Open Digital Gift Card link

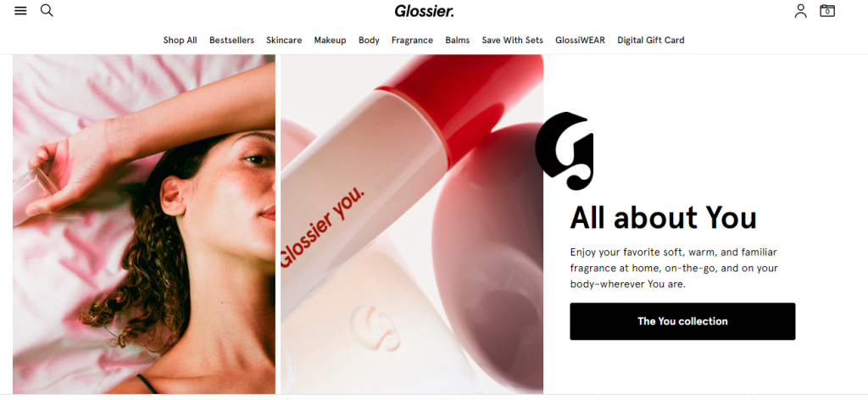(651, 41)
